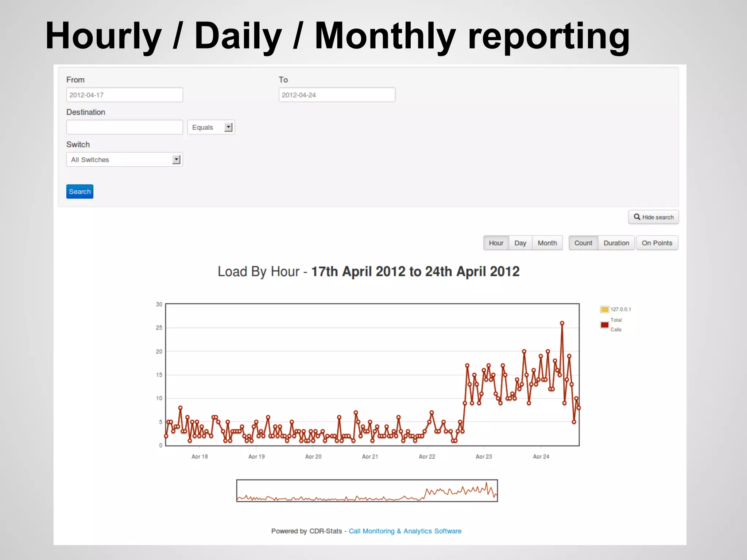
Task: Click the Load By Hour chart title
Action: pyautogui.click(x=368, y=272)
